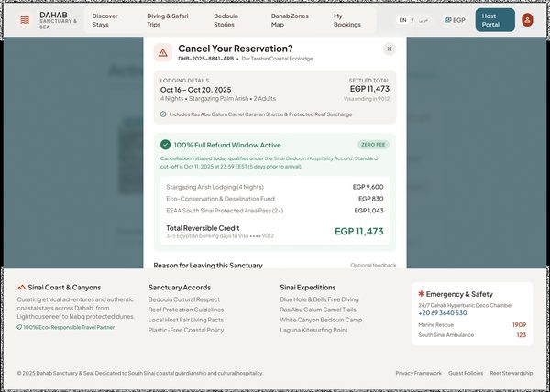This screenshot has width=550, height=392.
Task: Open Ras Abu Galum Camel Trails
Action: pos(318,310)
